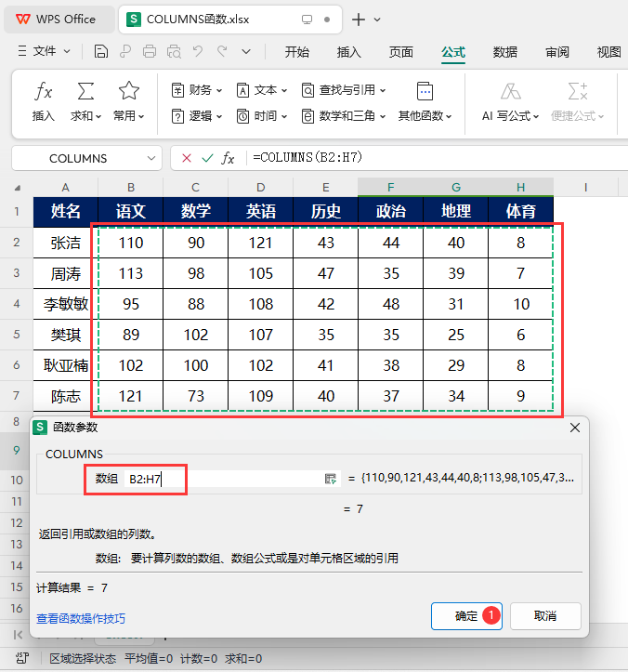Open the Logical (逻辑) functions menu

[196, 116]
